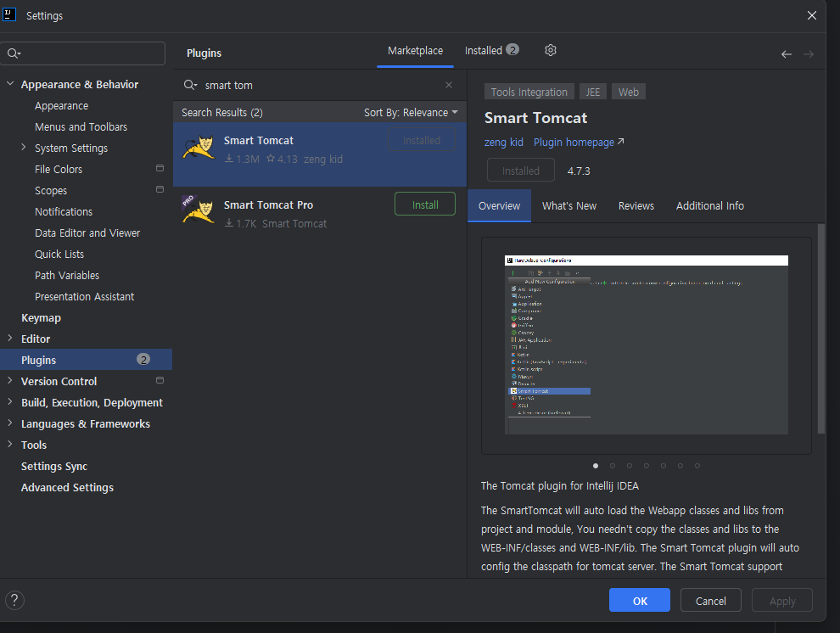The width and height of the screenshot is (840, 633).
Task: Install Smart Tomcat Pro plugin
Action: pos(425,204)
